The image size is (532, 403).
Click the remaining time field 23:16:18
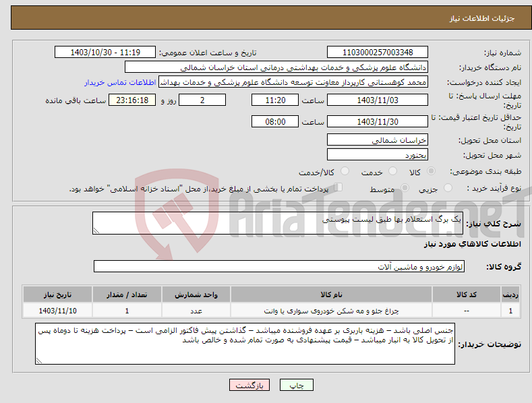pyautogui.click(x=132, y=100)
